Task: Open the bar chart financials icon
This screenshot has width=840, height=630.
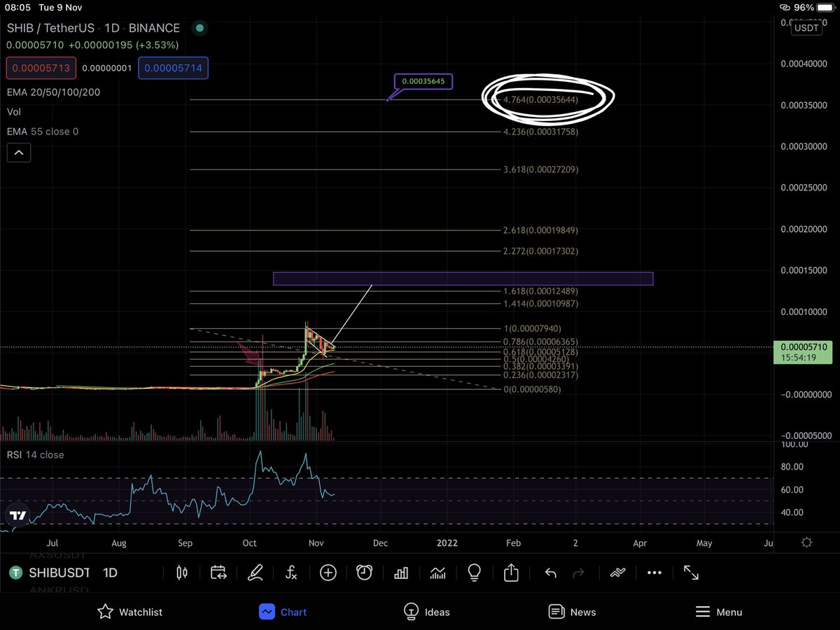Action: 401,573
